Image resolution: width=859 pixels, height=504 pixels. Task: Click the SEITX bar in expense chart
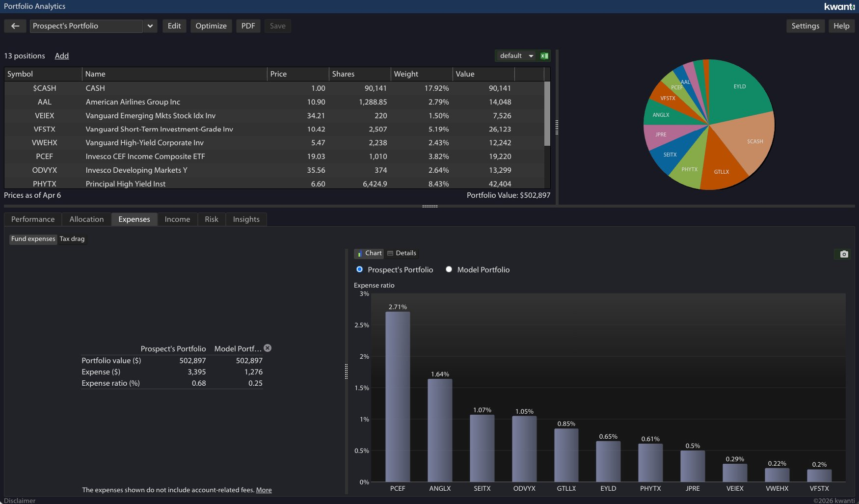pos(482,448)
